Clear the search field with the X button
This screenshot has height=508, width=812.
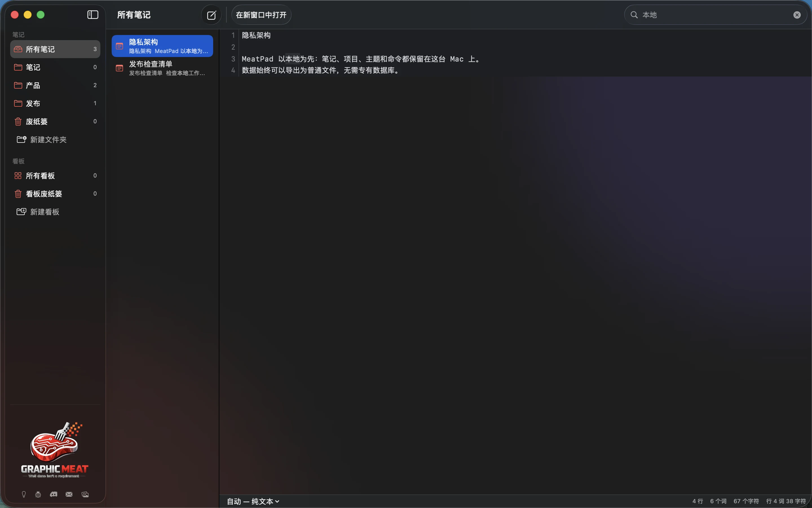(x=797, y=15)
